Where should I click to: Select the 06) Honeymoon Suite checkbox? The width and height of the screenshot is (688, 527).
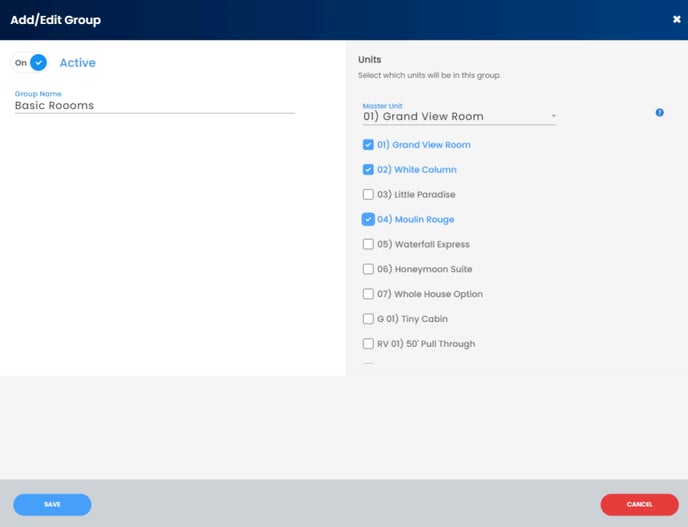368,270
